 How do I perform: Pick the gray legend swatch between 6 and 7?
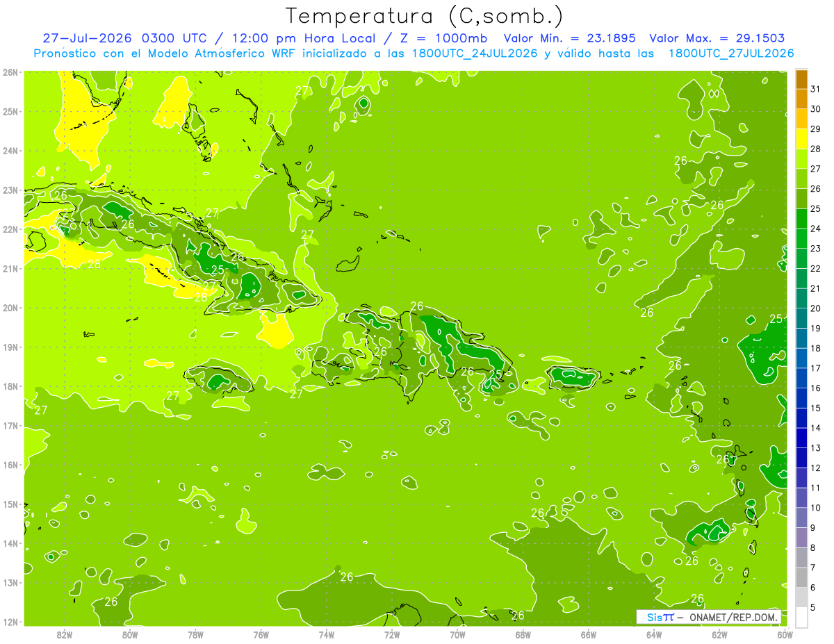point(801,577)
